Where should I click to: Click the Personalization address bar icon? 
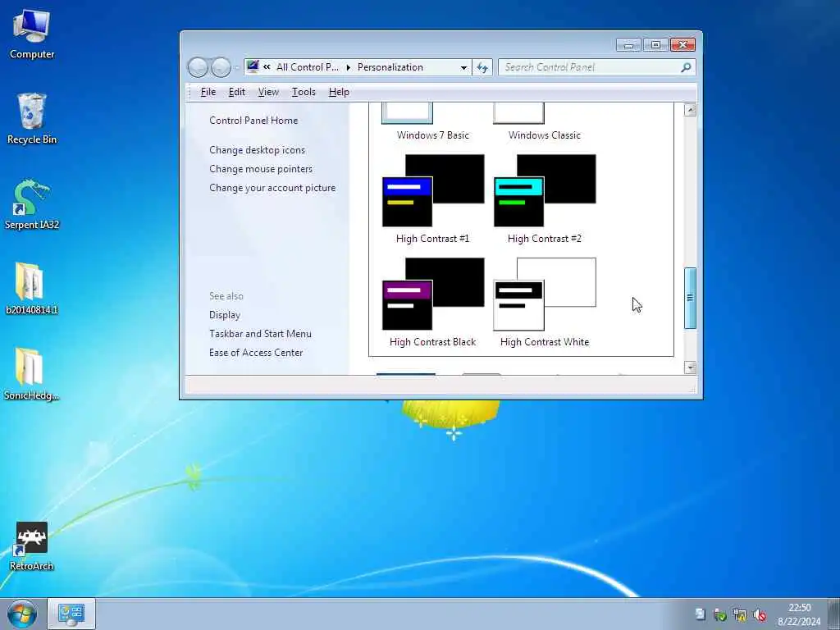tap(253, 67)
